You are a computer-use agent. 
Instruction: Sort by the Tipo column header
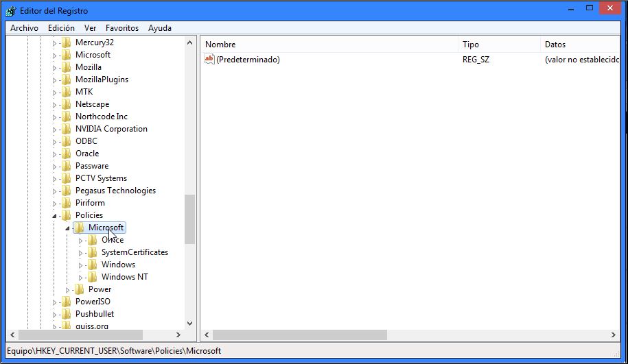(x=499, y=45)
